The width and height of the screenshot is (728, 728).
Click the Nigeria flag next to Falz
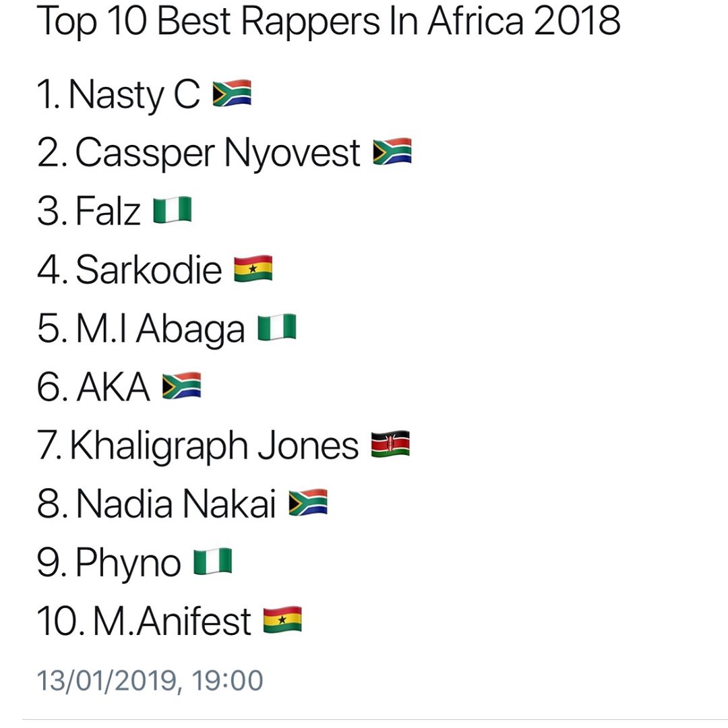[x=173, y=210]
